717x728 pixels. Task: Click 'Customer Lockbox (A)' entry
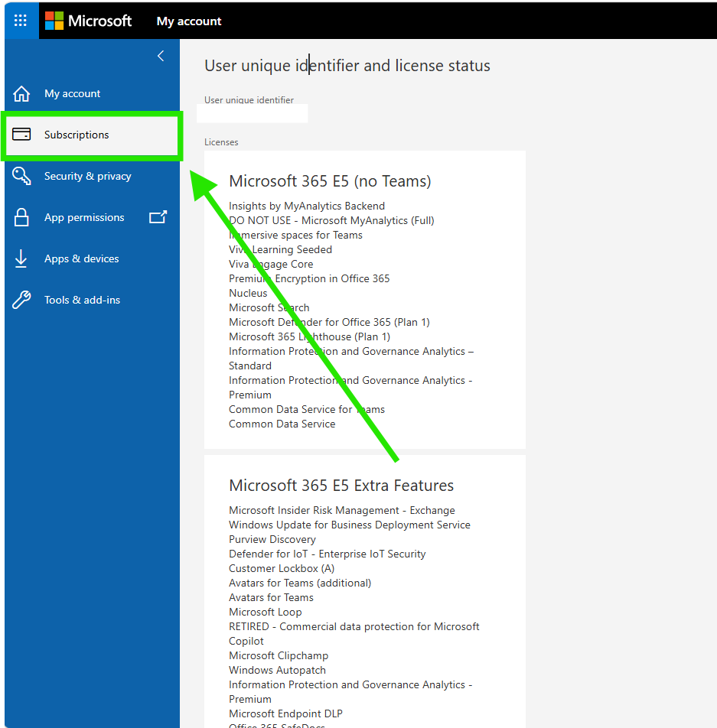282,568
